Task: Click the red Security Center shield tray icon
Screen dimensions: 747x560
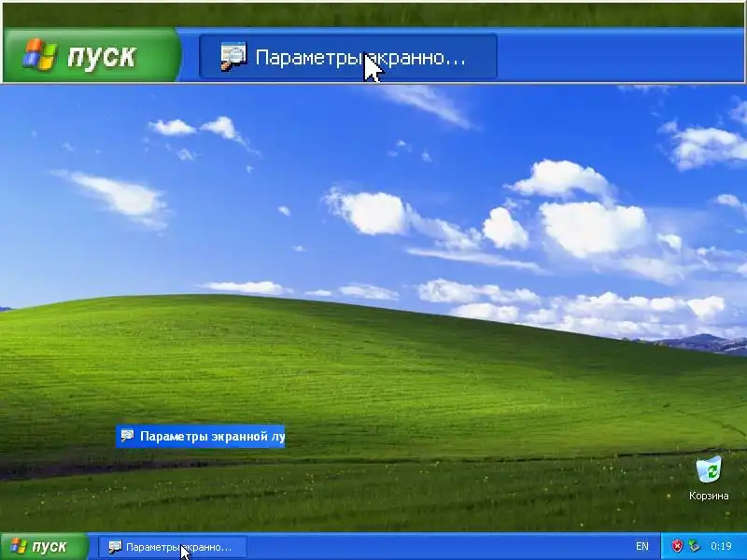Action: pyautogui.click(x=677, y=546)
